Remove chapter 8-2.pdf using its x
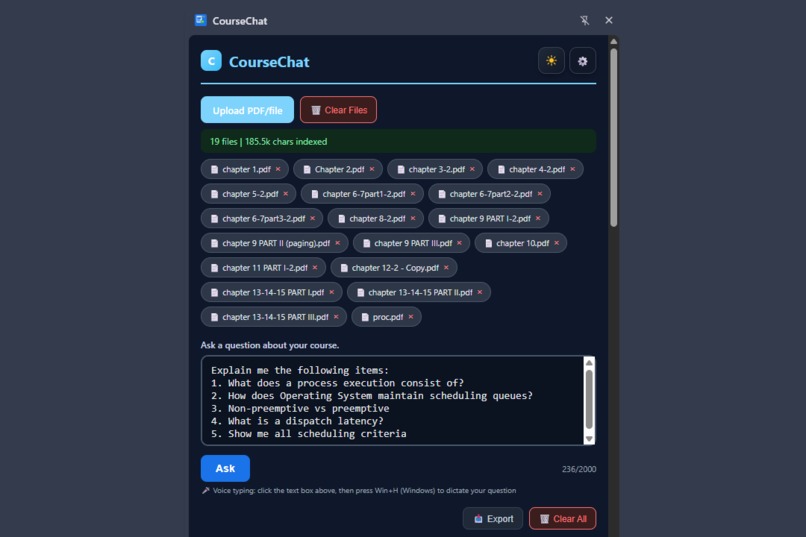The height and width of the screenshot is (537, 806). (413, 218)
